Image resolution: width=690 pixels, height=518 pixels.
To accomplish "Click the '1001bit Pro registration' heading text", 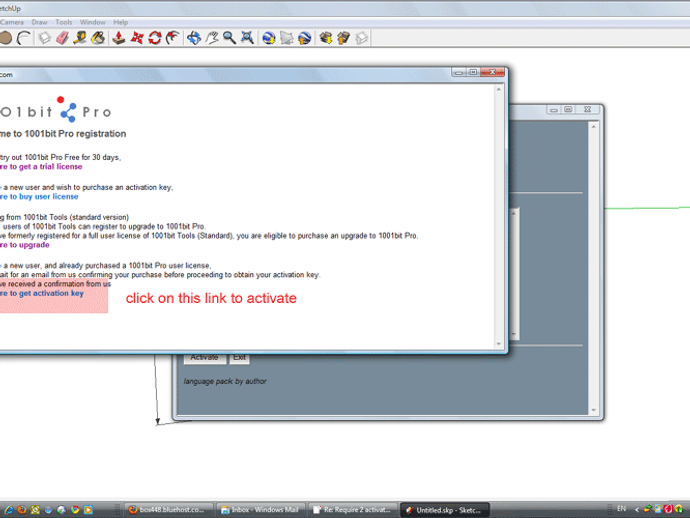I will tap(75, 134).
